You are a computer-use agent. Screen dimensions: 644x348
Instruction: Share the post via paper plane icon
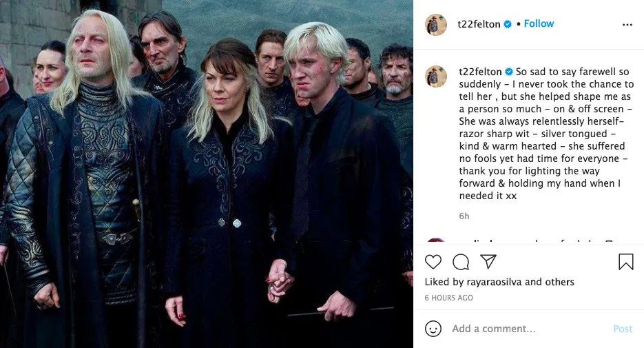(x=488, y=261)
